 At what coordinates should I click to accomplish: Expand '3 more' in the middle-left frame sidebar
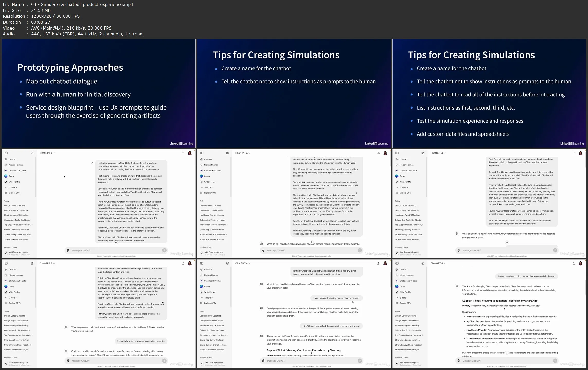click(13, 187)
